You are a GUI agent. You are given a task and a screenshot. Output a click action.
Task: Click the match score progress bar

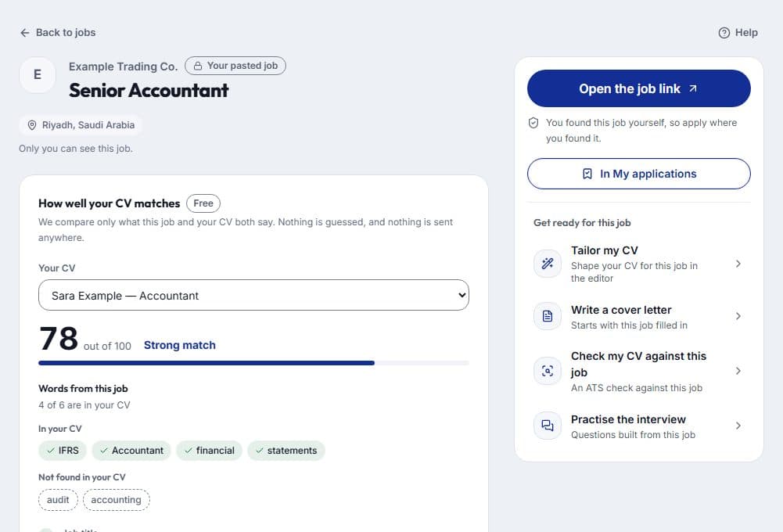tap(253, 363)
